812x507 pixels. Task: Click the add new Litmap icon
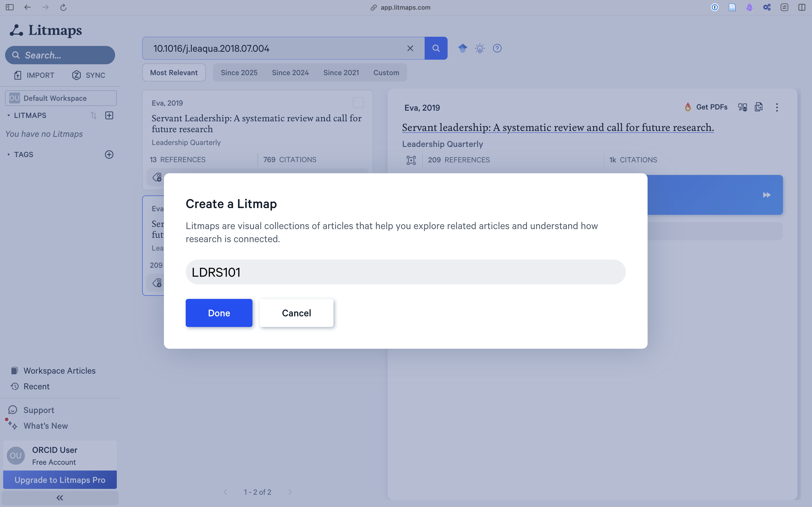coord(109,115)
